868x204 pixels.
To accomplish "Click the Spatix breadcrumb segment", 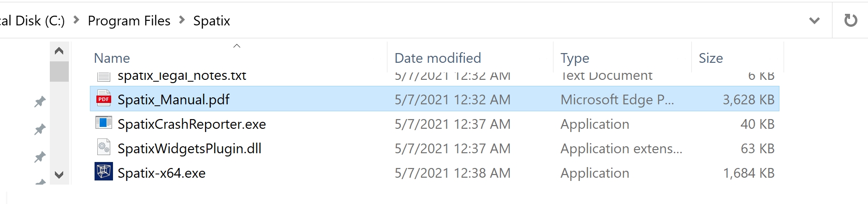I will 212,21.
